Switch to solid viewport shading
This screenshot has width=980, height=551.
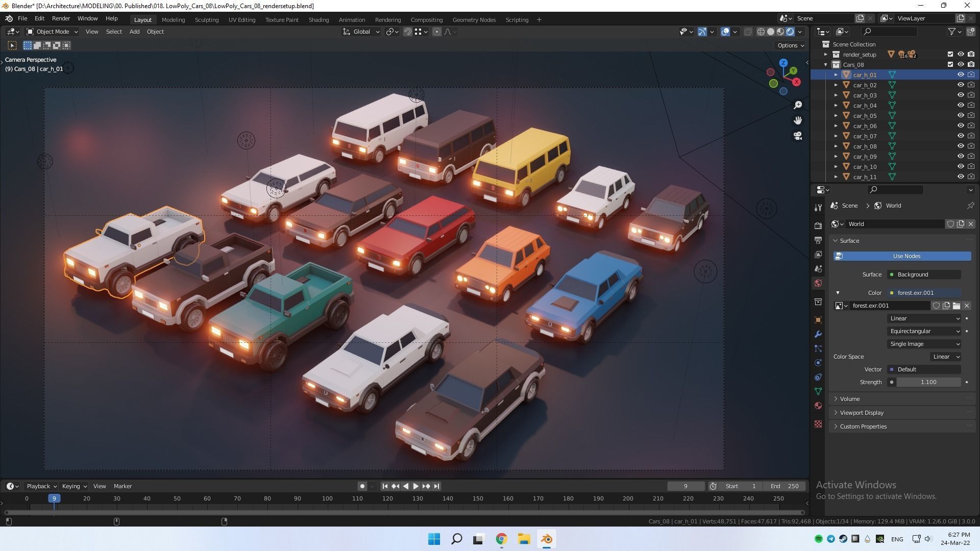tap(771, 32)
